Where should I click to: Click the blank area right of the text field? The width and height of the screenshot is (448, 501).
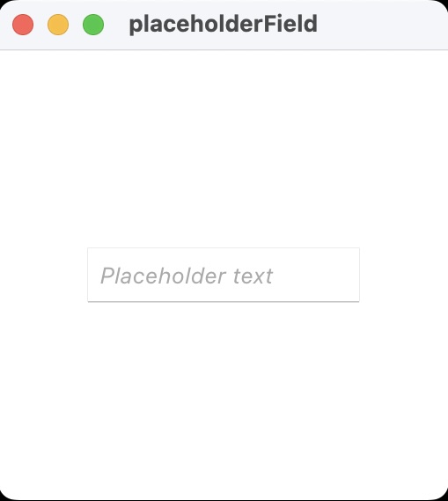pos(404,275)
